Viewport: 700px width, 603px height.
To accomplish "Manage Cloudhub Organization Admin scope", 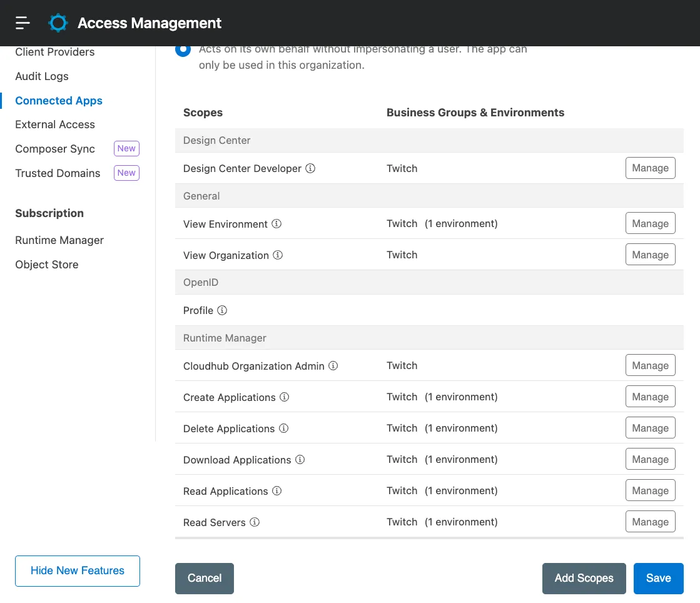I will click(x=650, y=365).
